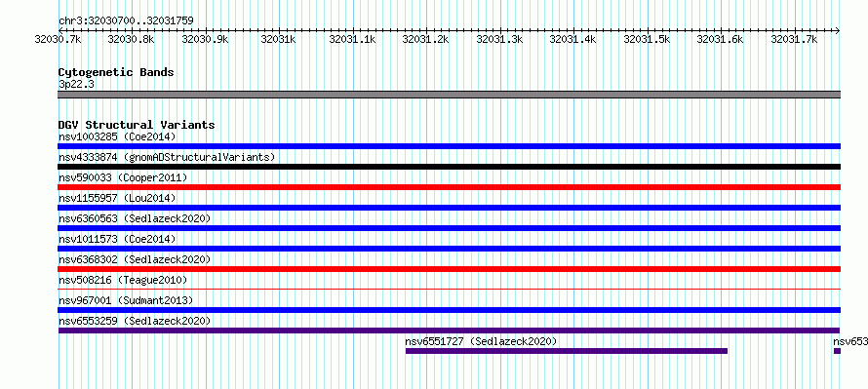Select the short nsv6551727 (Sedlazeck2020) purple bar
Viewport: 868px width, 389px height.
coord(567,351)
